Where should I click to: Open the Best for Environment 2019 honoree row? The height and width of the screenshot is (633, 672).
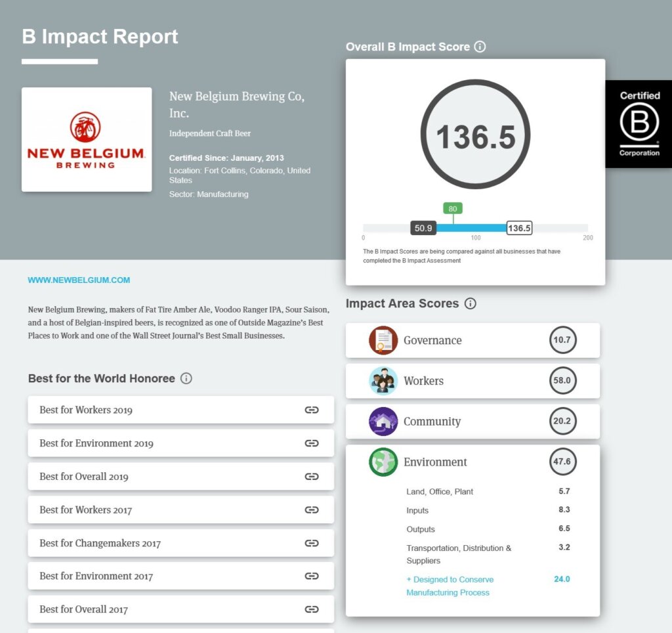[x=181, y=443]
